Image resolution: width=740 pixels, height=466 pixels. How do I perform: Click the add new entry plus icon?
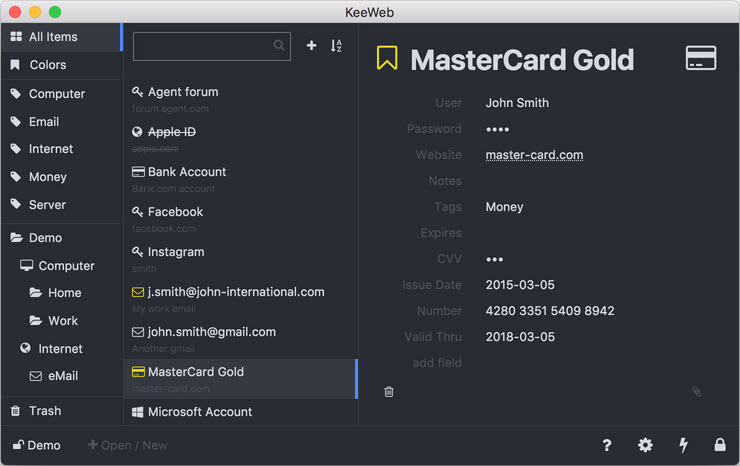311,45
